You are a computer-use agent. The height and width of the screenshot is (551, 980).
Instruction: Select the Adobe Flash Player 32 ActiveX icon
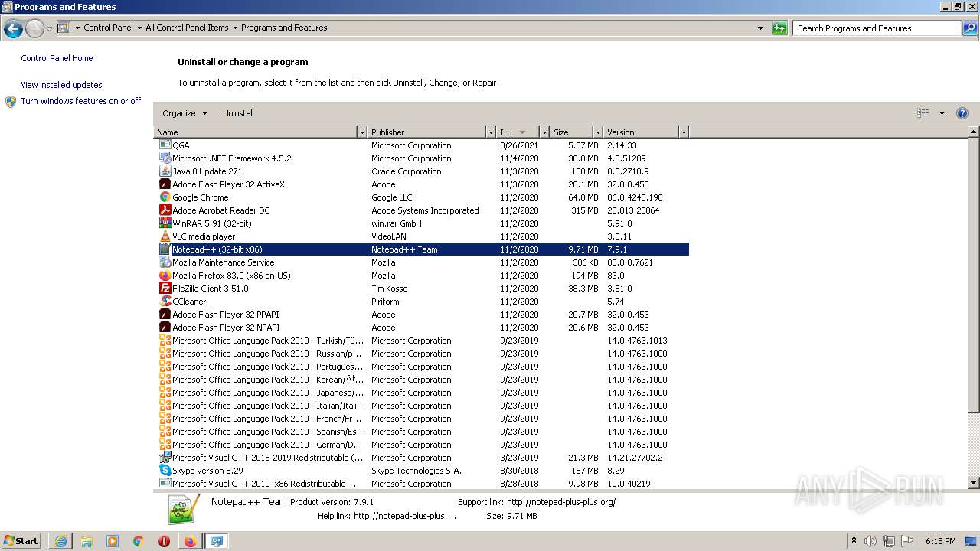click(165, 184)
